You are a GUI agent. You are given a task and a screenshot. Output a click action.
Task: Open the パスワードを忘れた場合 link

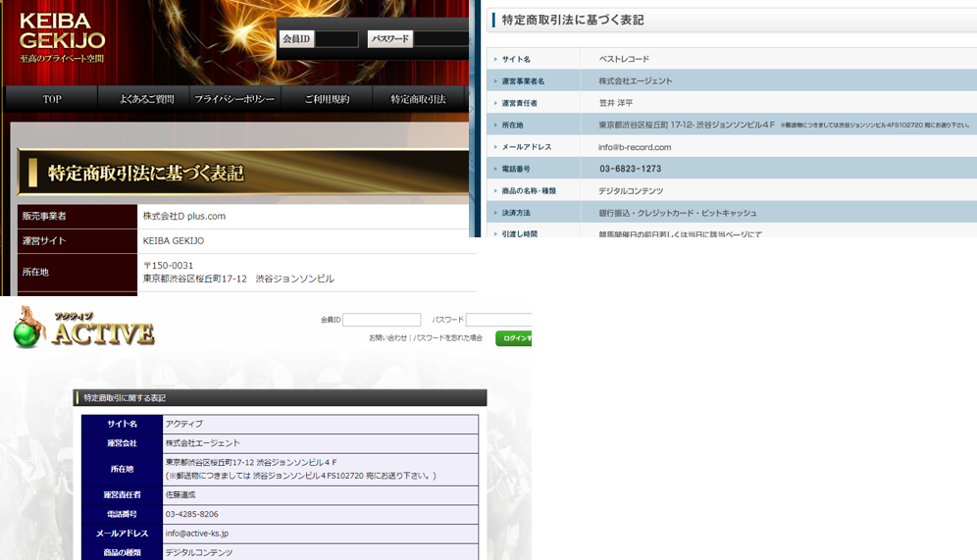pyautogui.click(x=447, y=337)
